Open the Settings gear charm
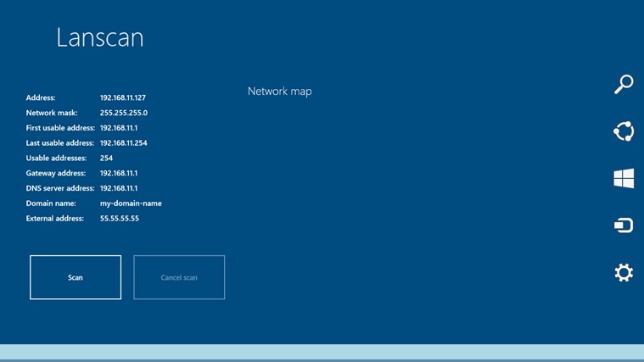Screen dimensions: 644x362 click(624, 272)
